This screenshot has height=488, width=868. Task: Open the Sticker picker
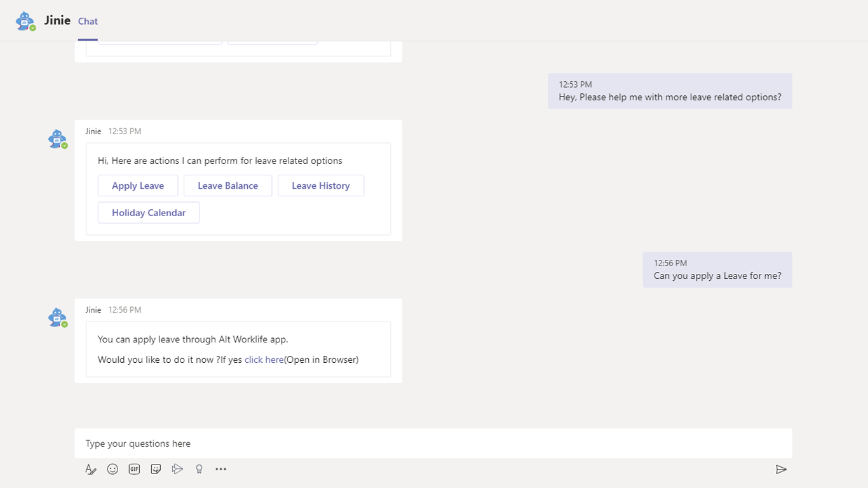click(156, 470)
